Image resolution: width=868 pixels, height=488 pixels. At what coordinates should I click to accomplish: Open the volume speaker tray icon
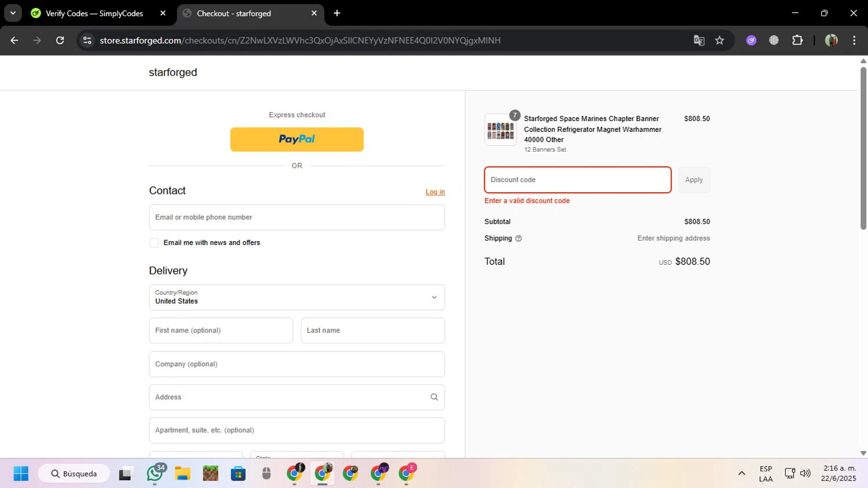(x=806, y=474)
